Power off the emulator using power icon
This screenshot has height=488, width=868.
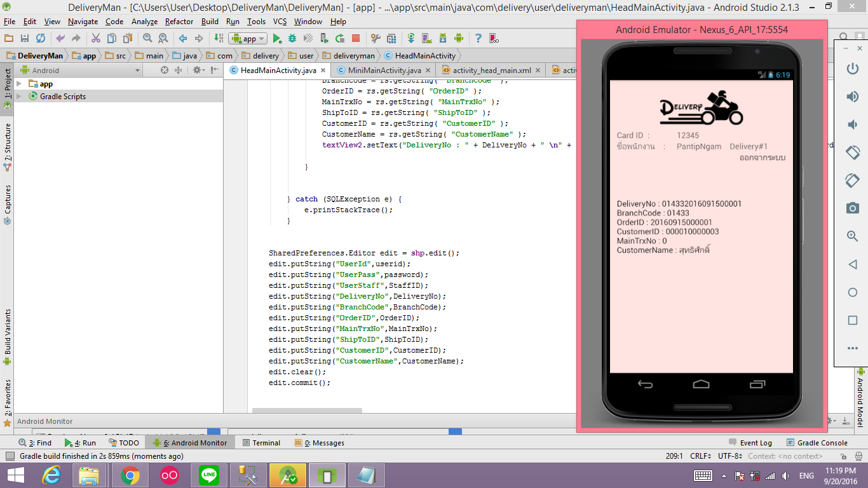[x=852, y=69]
